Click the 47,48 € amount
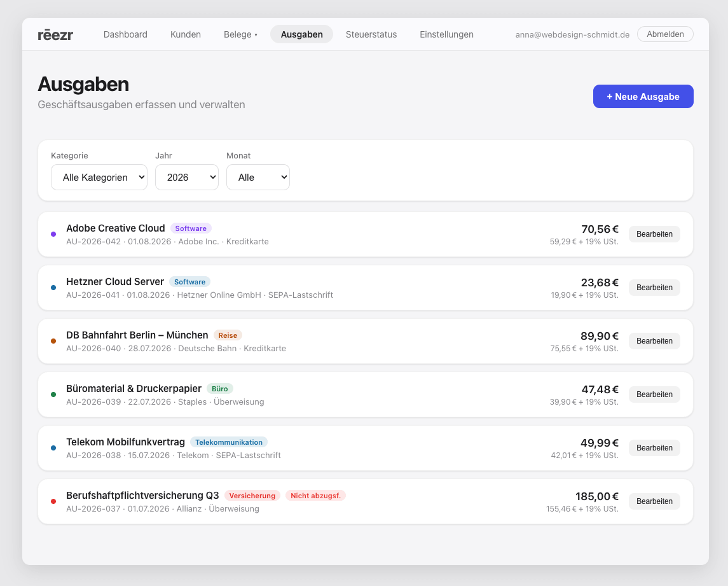This screenshot has width=728, height=586. tap(600, 389)
